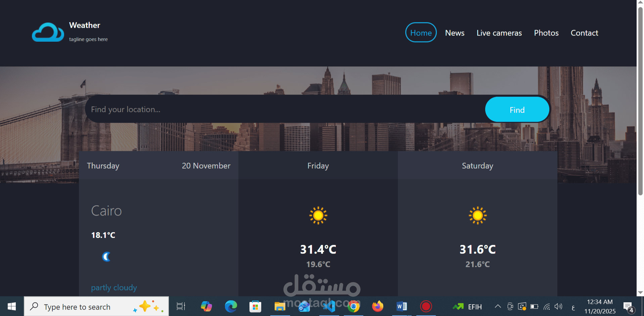Click the Find your location search field

pyautogui.click(x=285, y=109)
